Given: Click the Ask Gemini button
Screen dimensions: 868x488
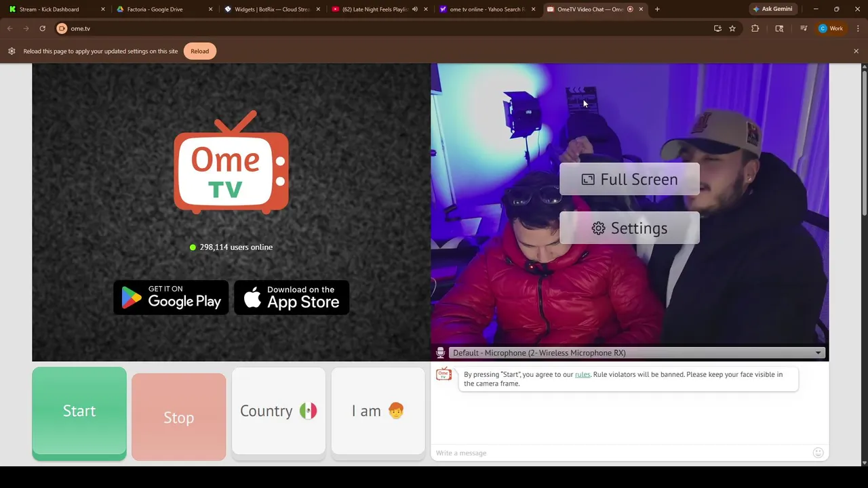Looking at the screenshot, I should [x=772, y=9].
